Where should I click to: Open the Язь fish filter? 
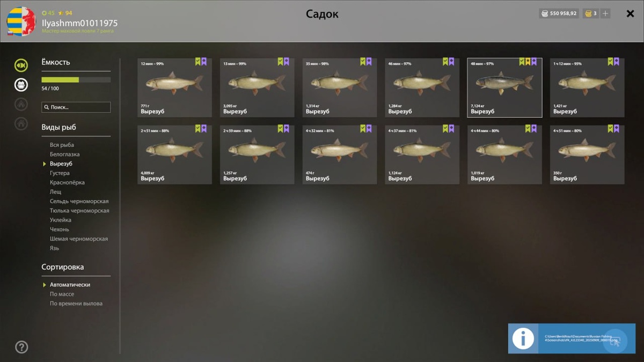point(54,248)
